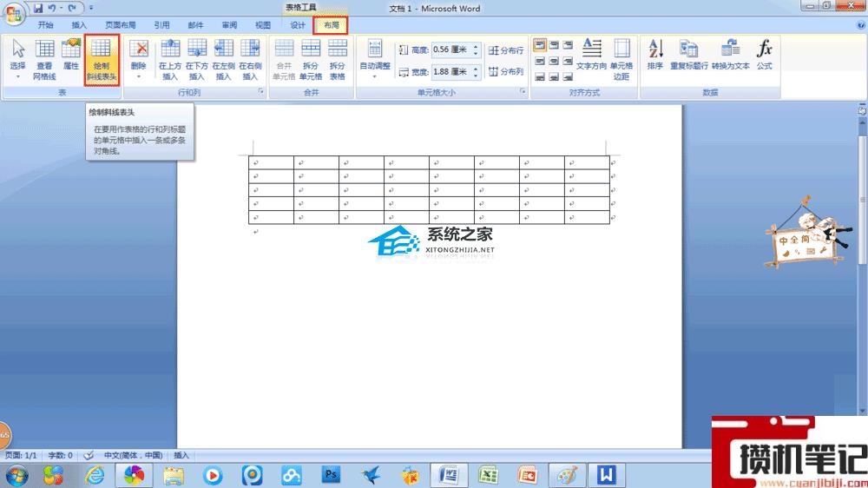The image size is (868, 488).
Task: Select the Align Center Right alignment icon
Action: (x=568, y=61)
